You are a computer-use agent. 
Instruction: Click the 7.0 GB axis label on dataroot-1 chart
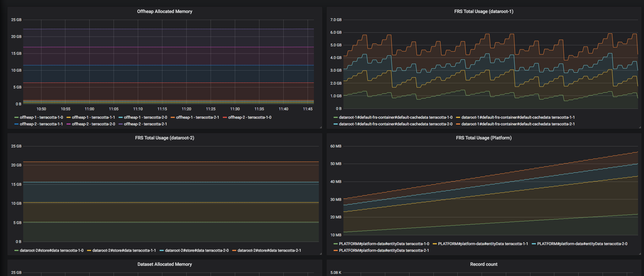(x=336, y=20)
